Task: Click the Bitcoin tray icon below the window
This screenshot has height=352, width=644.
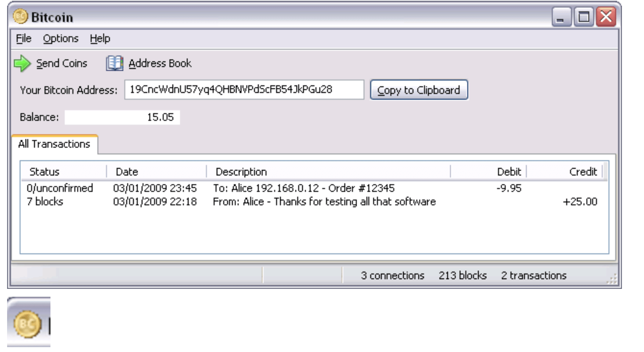Action: click(28, 324)
